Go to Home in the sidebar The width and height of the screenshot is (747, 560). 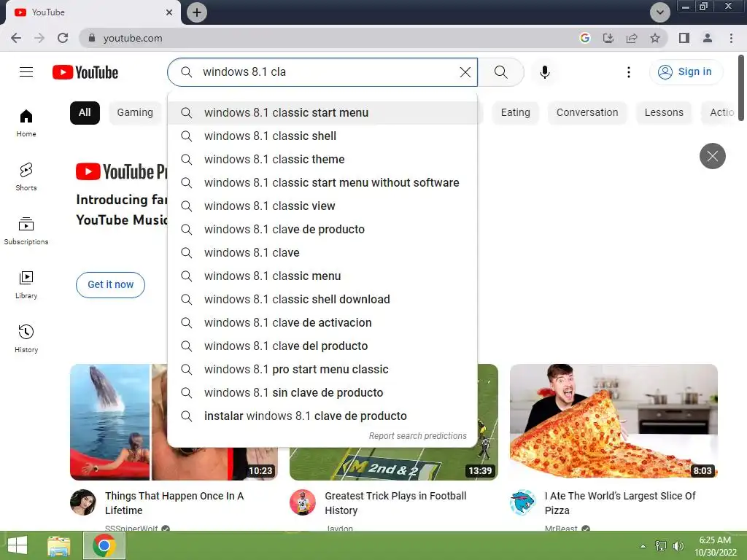click(x=26, y=122)
